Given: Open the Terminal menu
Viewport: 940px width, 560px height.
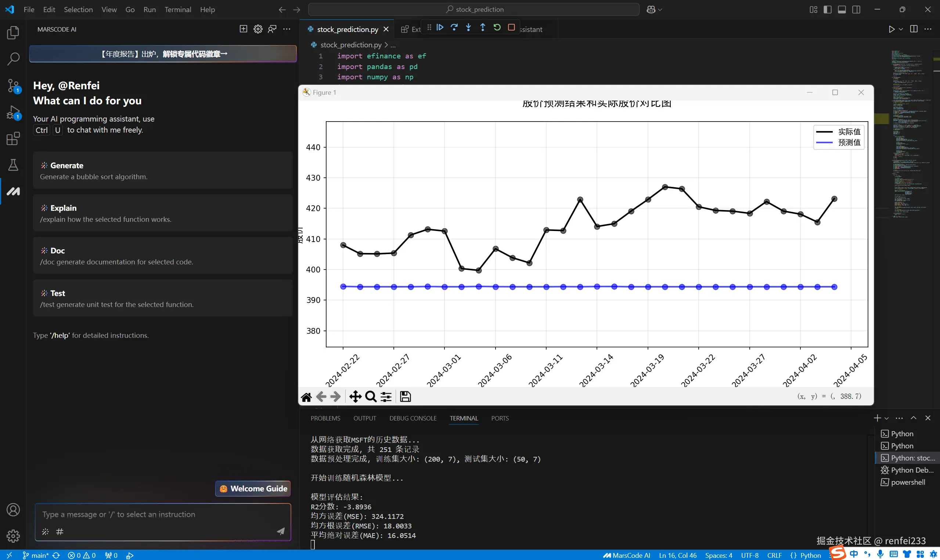Looking at the screenshot, I should click(x=177, y=10).
